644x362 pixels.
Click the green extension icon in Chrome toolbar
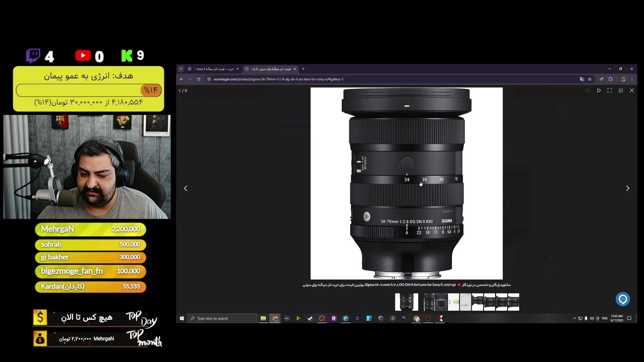click(601, 79)
